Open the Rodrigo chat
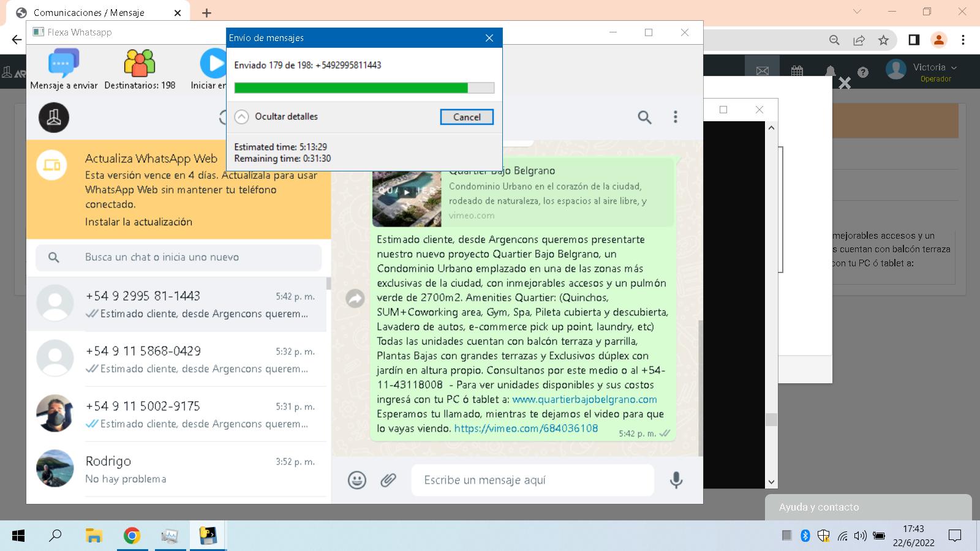The height and width of the screenshot is (551, 980). 176,469
